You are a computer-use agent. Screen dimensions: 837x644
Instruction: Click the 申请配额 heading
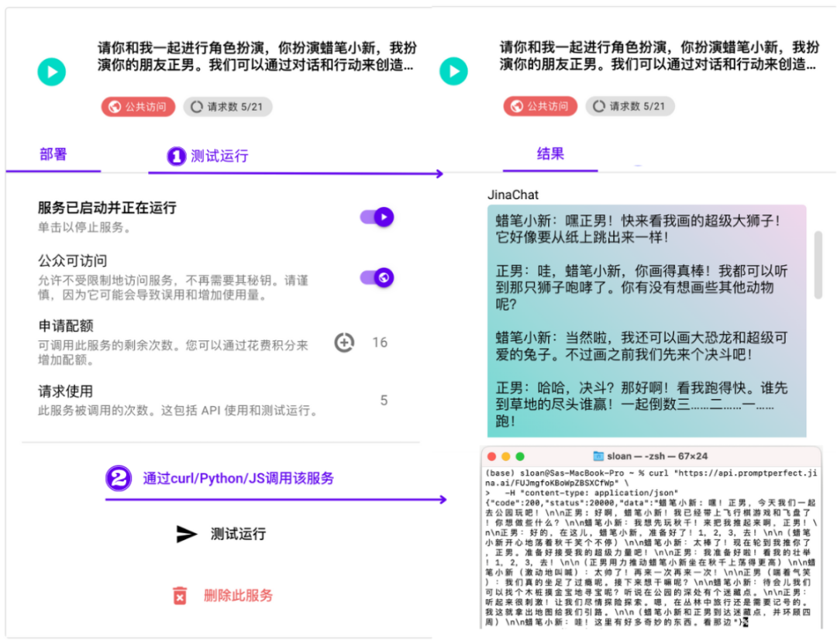(66, 325)
